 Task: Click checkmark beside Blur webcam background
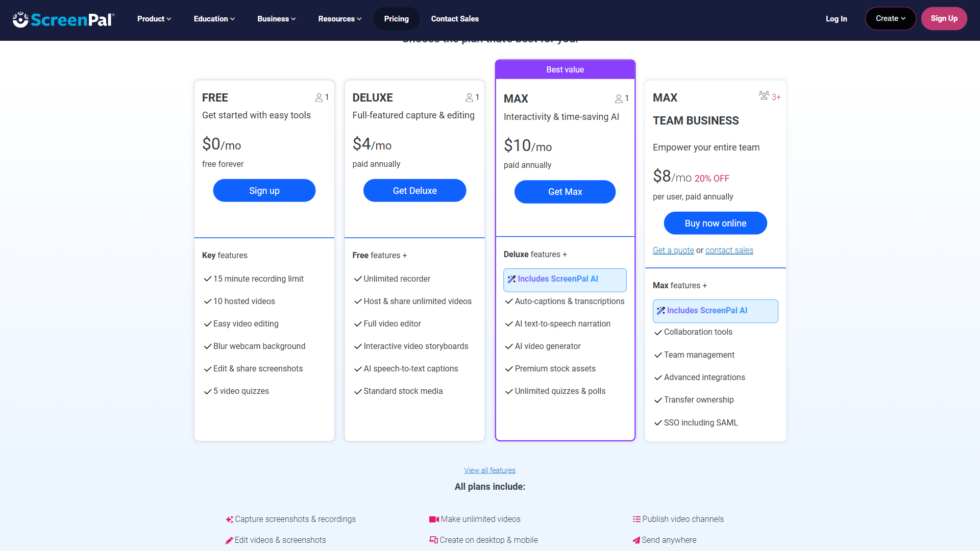coord(208,346)
